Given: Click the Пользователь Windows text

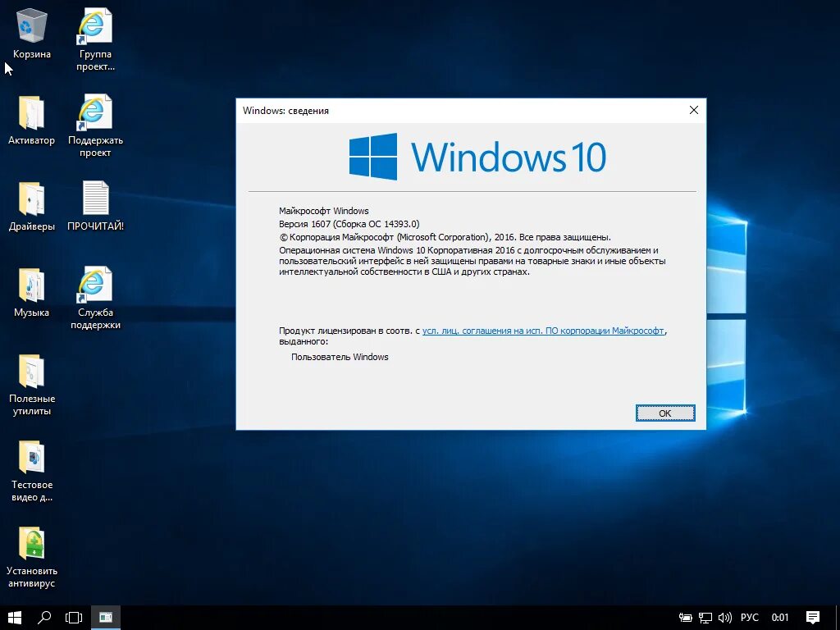Looking at the screenshot, I should point(340,357).
